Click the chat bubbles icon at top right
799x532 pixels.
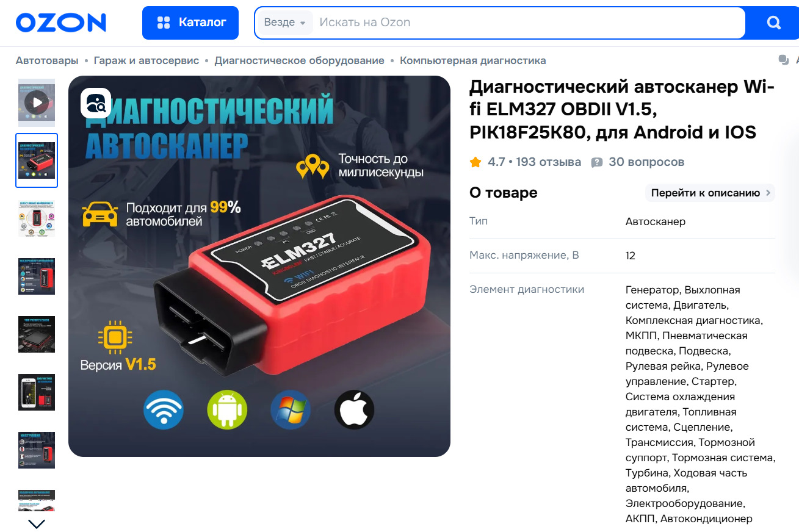click(x=784, y=60)
